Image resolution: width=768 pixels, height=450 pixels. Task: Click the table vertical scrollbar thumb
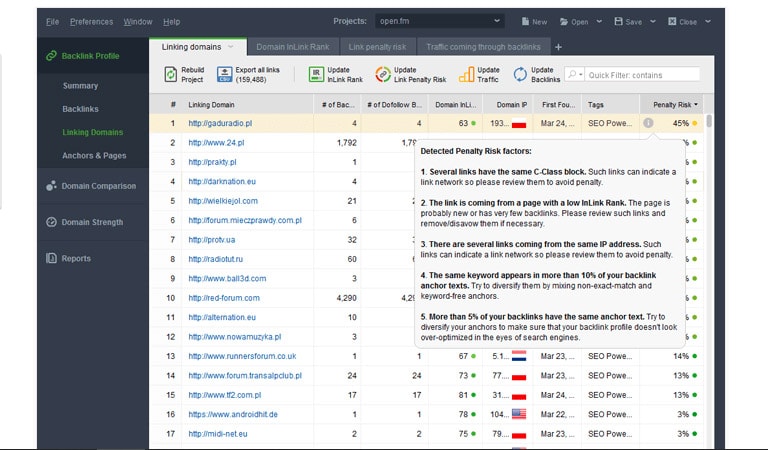pos(709,121)
